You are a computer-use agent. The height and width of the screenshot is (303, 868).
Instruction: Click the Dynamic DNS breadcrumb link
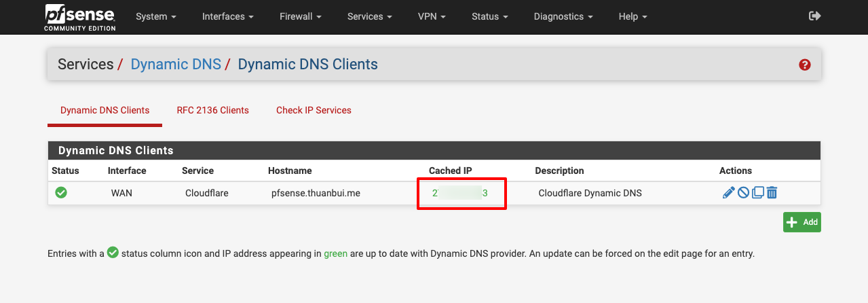coord(176,65)
